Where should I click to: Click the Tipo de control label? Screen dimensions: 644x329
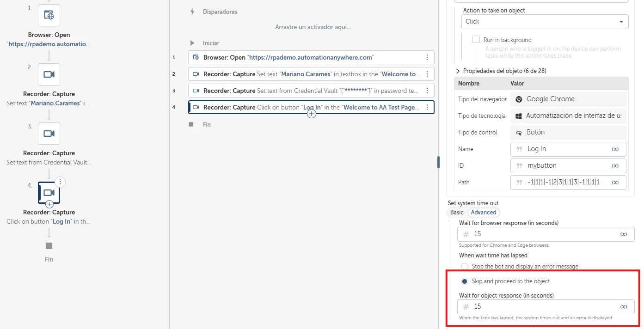[x=478, y=133]
